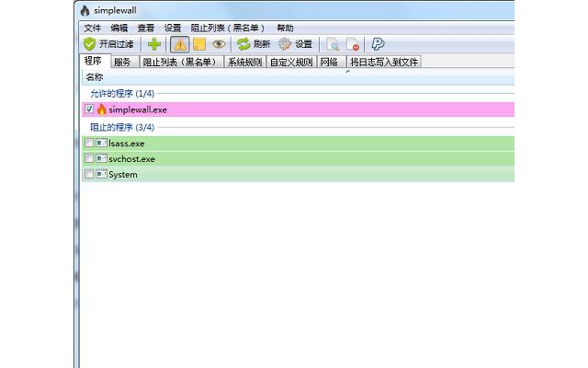The height and width of the screenshot is (368, 588).
Task: Open the 帮助 menu
Action: tap(285, 28)
